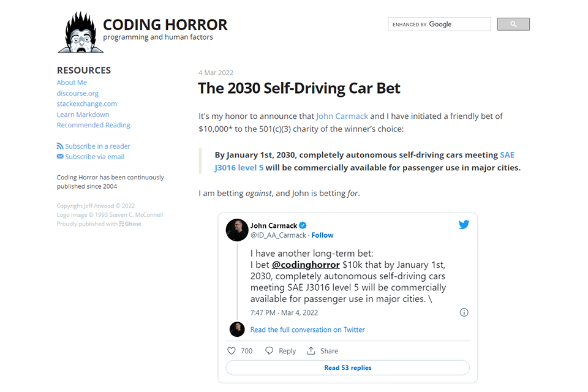This screenshot has height=392, width=588.
Task: Click the RSS feed icon
Action: (60, 146)
